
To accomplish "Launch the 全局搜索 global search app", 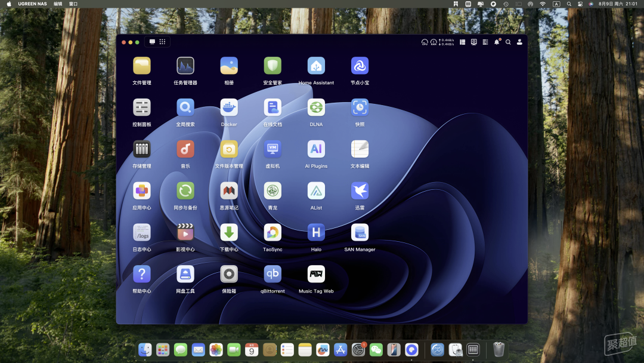I will coord(185,107).
